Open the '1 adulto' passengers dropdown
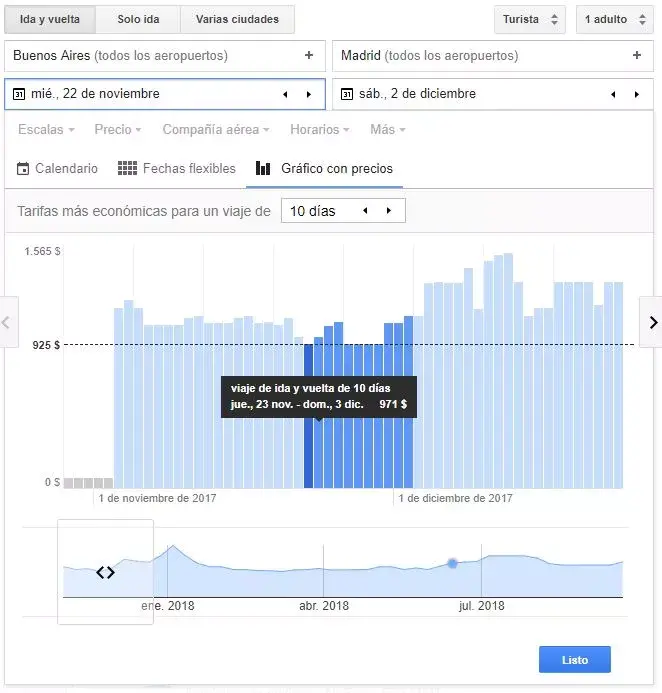The image size is (662, 693). pos(615,19)
